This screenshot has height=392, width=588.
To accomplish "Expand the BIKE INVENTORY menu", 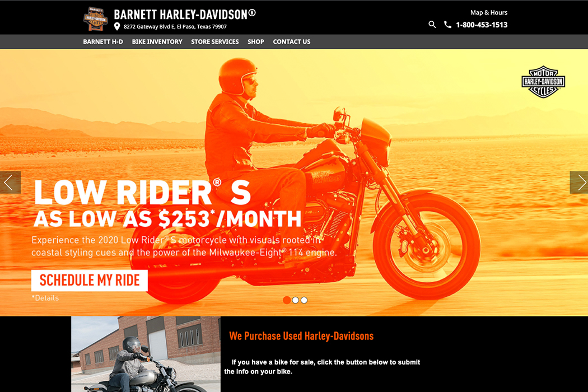I will click(x=157, y=41).
